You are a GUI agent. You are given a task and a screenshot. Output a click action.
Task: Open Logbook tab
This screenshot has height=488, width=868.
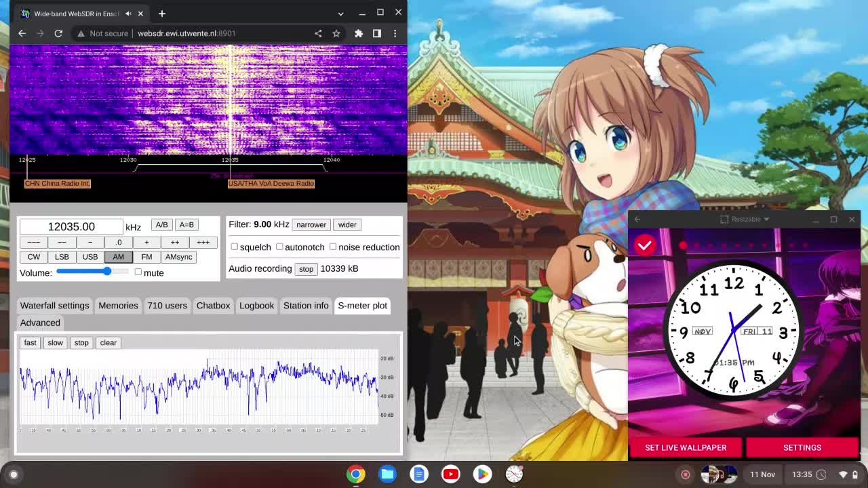click(256, 306)
